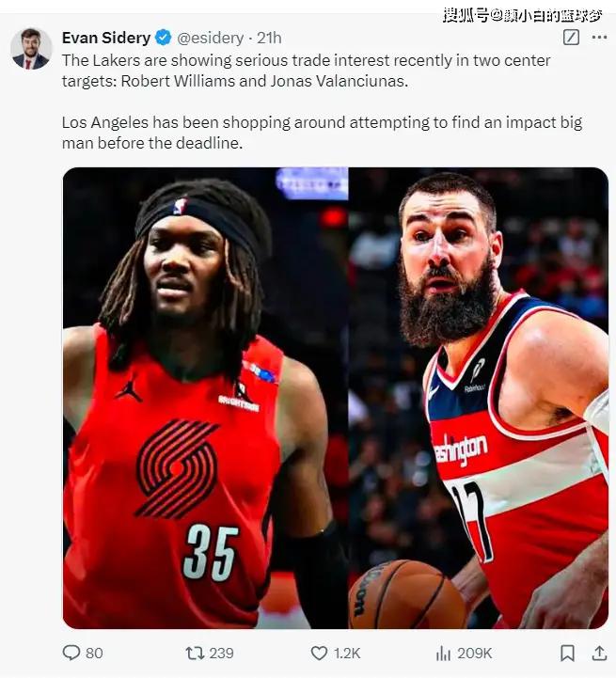
Task: Open the three-dot more options menu
Action: (599, 38)
